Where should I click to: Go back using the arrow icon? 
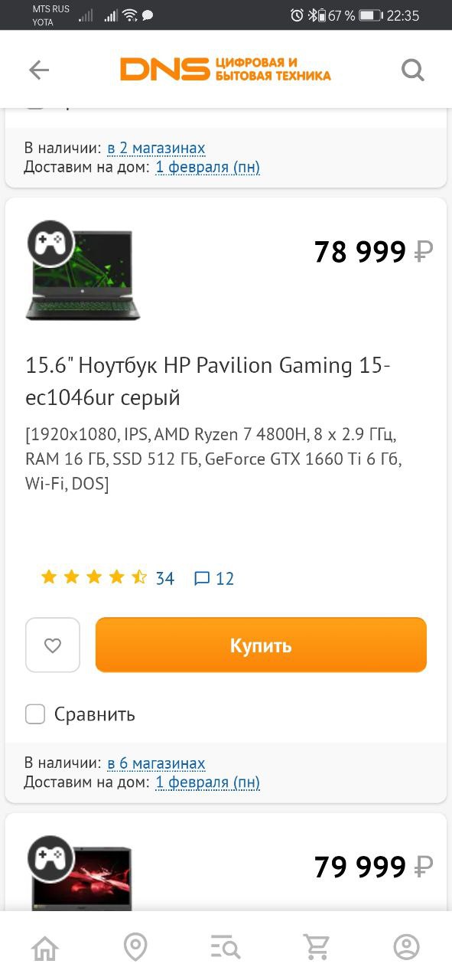(39, 70)
